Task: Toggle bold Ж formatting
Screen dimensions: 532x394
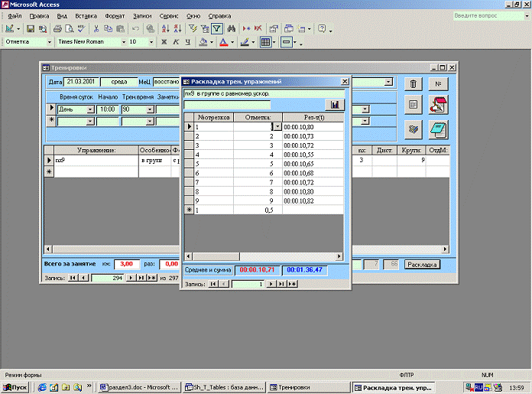Action: 163,42
